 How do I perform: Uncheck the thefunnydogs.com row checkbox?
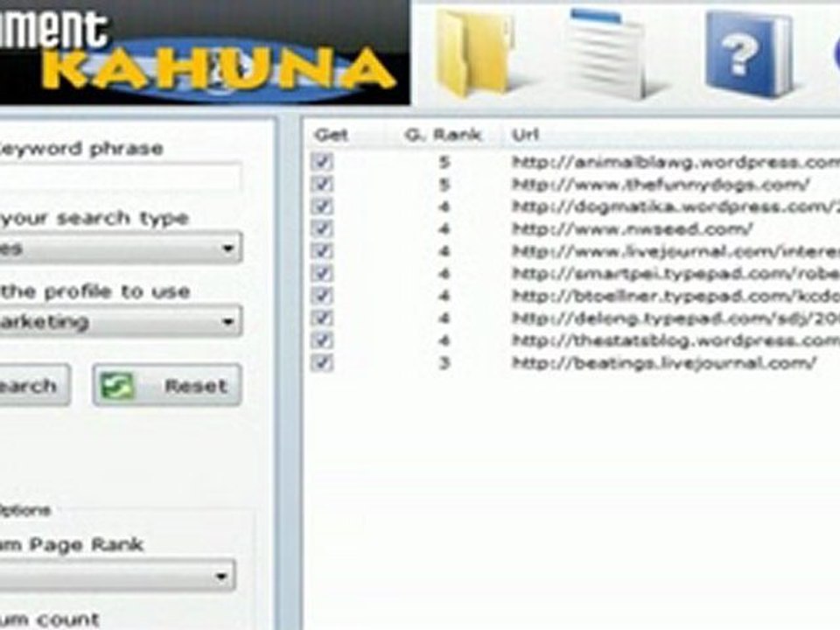pyautogui.click(x=322, y=185)
